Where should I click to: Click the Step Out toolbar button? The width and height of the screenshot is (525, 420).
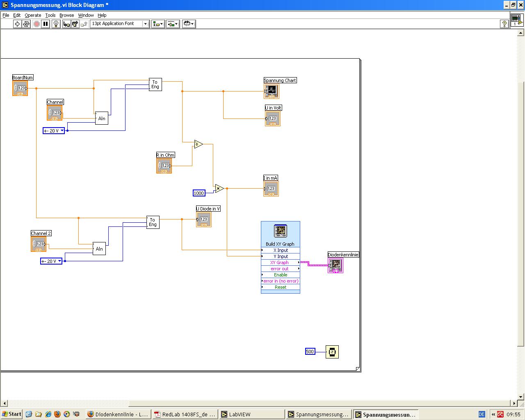[84, 24]
